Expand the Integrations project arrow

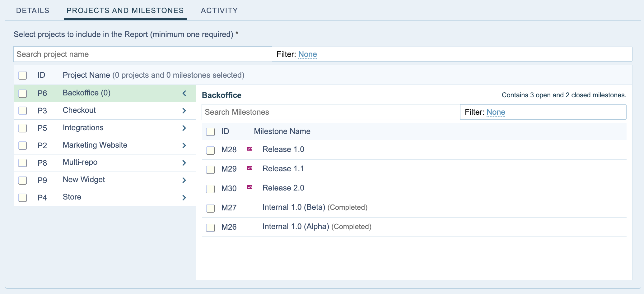click(184, 128)
